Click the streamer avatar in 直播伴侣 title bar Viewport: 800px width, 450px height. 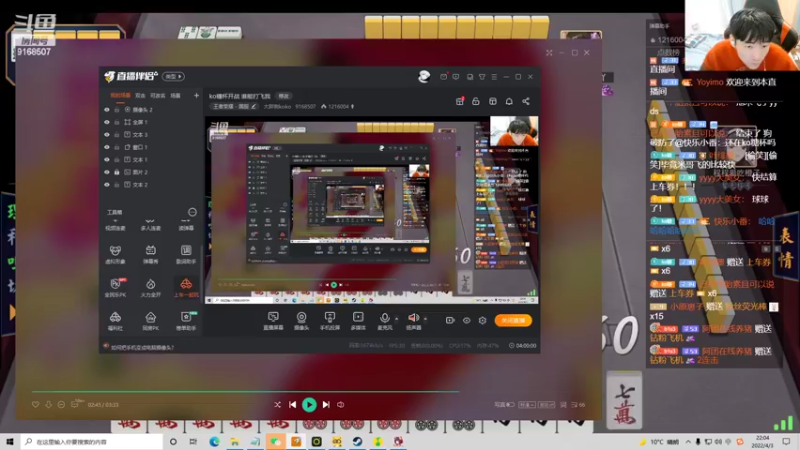coord(424,77)
